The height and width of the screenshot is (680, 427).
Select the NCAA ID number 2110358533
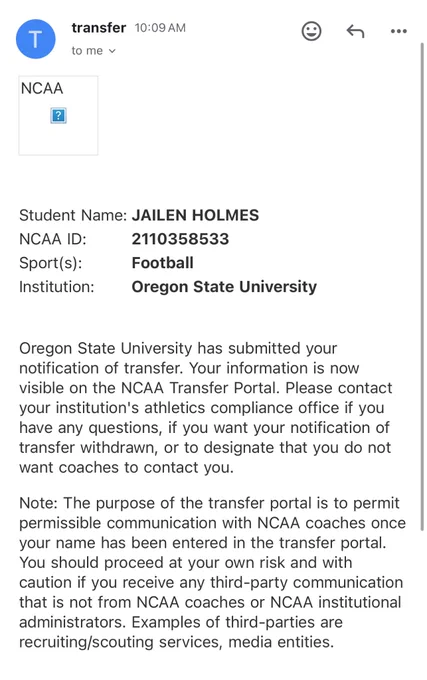pyautogui.click(x=180, y=239)
